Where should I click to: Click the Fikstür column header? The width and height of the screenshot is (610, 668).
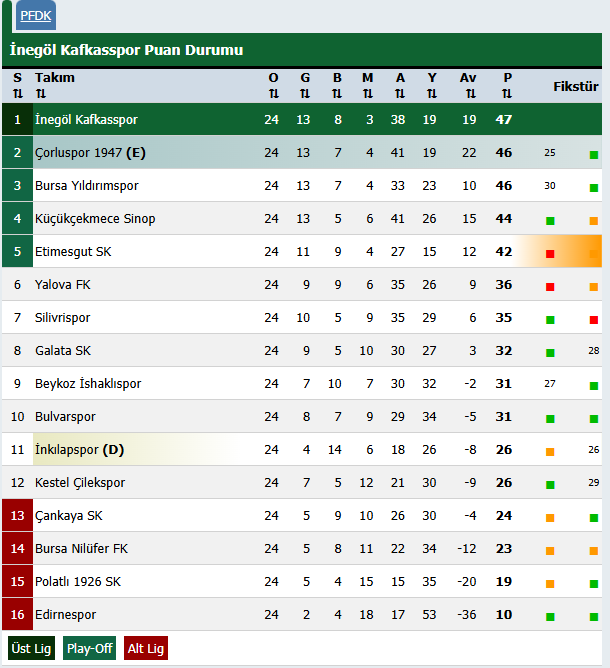[x=575, y=86]
